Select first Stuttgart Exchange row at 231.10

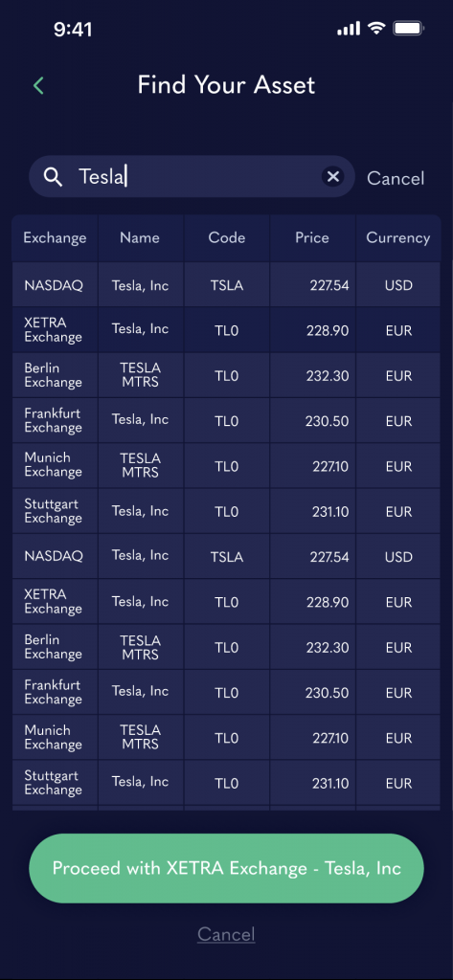coord(226,511)
